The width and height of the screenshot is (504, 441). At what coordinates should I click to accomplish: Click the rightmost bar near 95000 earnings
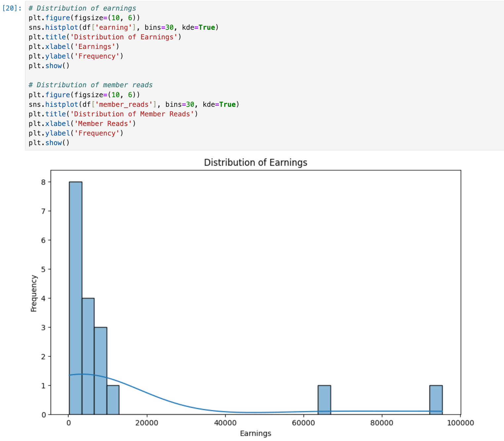click(x=436, y=400)
